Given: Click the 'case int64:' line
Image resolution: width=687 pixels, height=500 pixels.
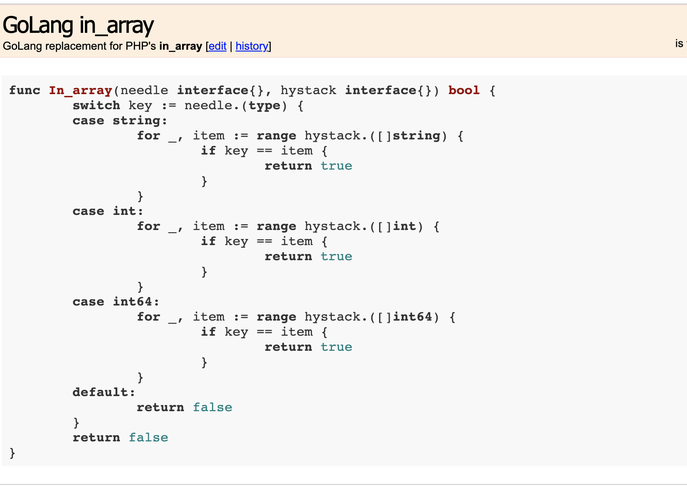Looking at the screenshot, I should pos(116,301).
